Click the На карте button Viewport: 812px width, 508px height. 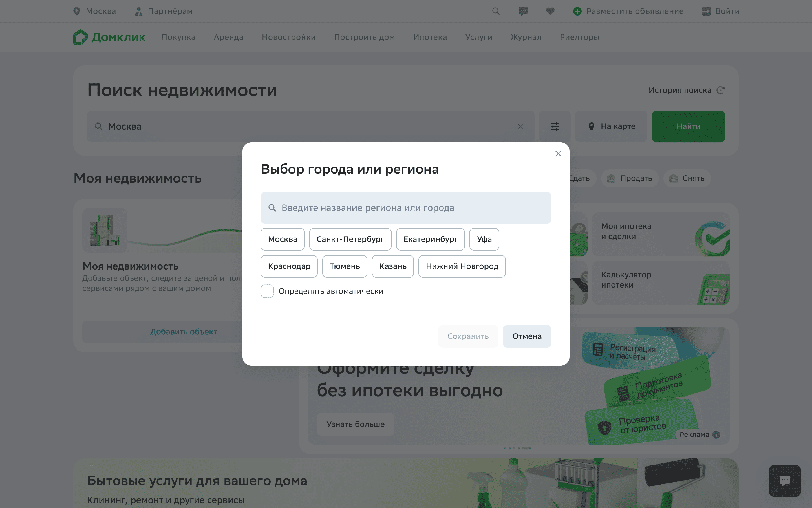click(x=611, y=126)
